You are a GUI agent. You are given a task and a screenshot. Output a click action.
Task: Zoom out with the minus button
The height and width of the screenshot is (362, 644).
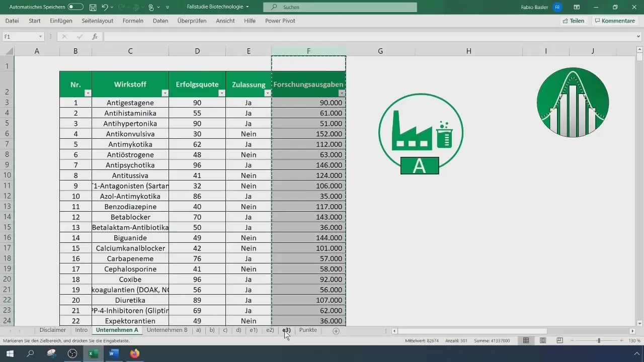[x=573, y=340]
